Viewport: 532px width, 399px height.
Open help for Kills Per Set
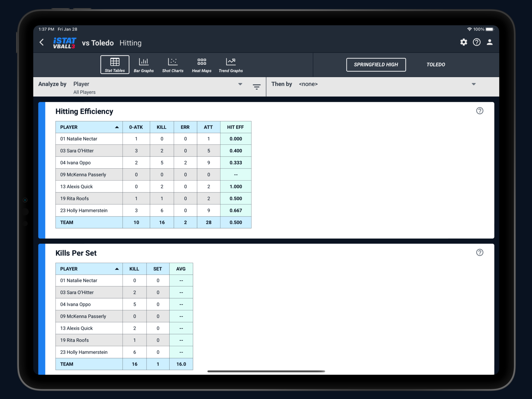[x=480, y=253]
